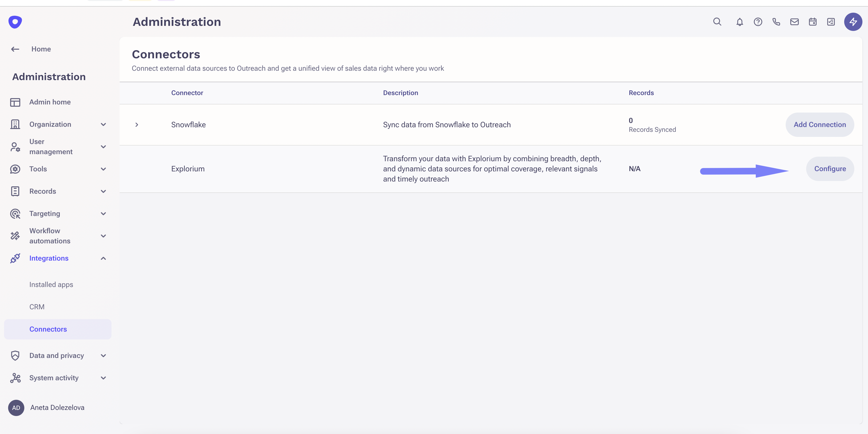Open Installed apps submenu item

click(x=51, y=285)
